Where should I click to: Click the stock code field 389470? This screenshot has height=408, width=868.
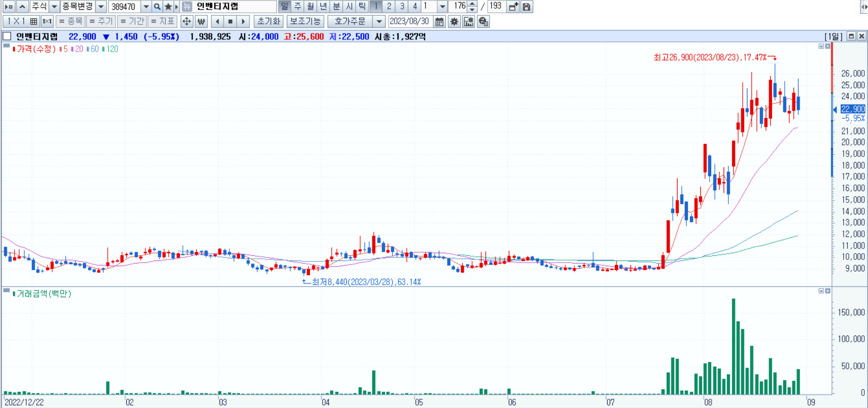click(x=124, y=7)
